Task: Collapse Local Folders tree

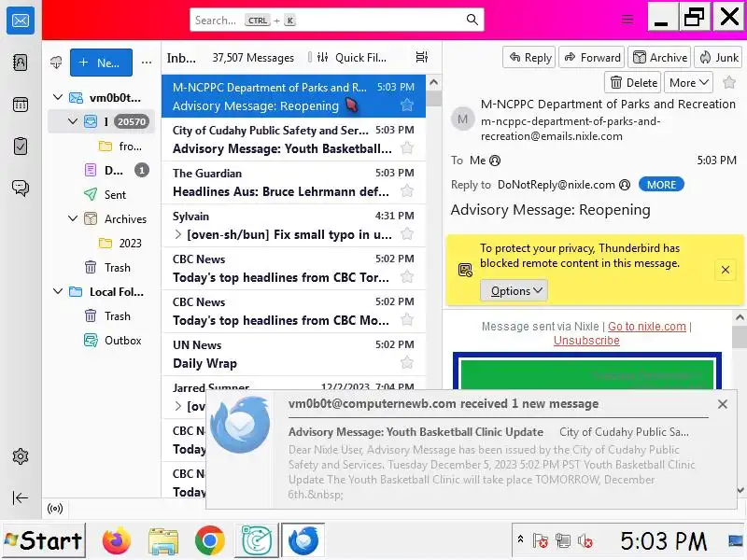Action: pyautogui.click(x=58, y=291)
